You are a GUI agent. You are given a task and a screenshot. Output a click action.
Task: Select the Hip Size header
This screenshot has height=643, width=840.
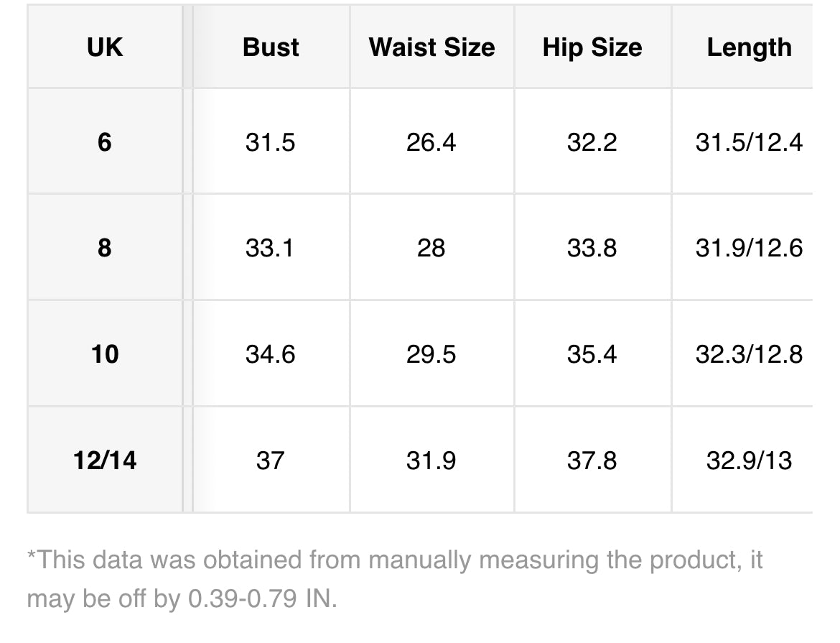(x=592, y=47)
